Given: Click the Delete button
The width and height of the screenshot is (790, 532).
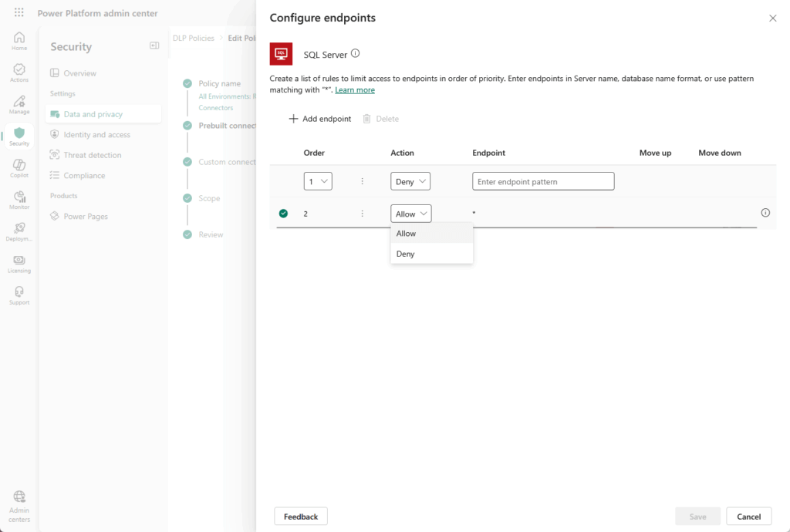Looking at the screenshot, I should point(381,119).
